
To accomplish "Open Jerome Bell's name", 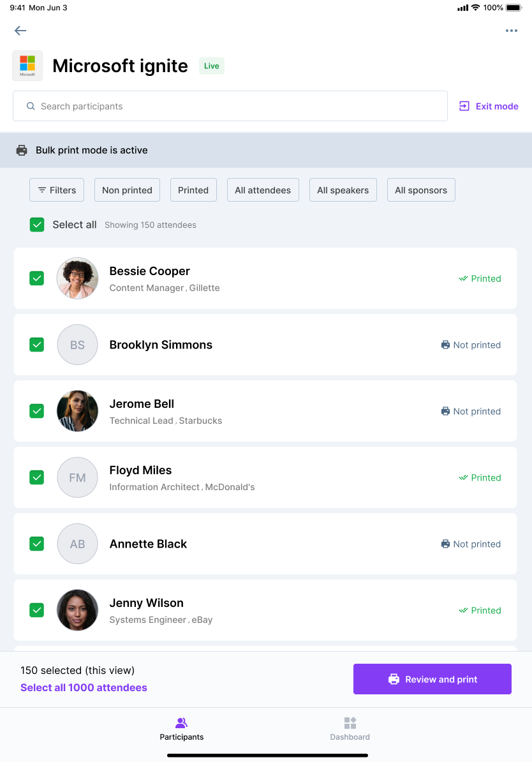I will click(142, 404).
